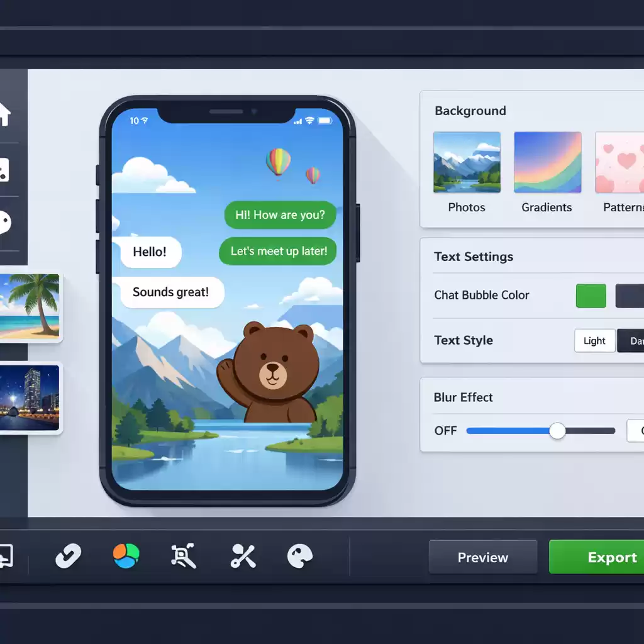Select the palette icon in the bottom toolbar
The width and height of the screenshot is (644, 644).
pyautogui.click(x=301, y=557)
